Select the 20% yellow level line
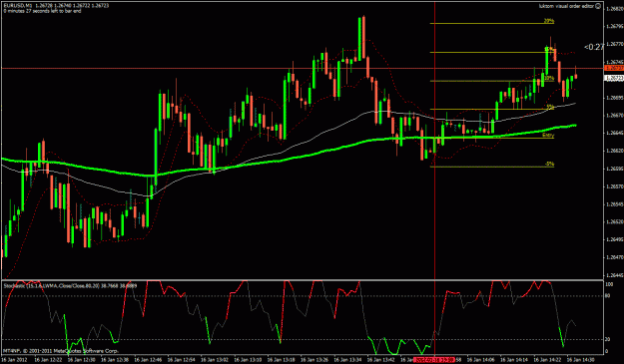The image size is (624, 364). pos(492,24)
